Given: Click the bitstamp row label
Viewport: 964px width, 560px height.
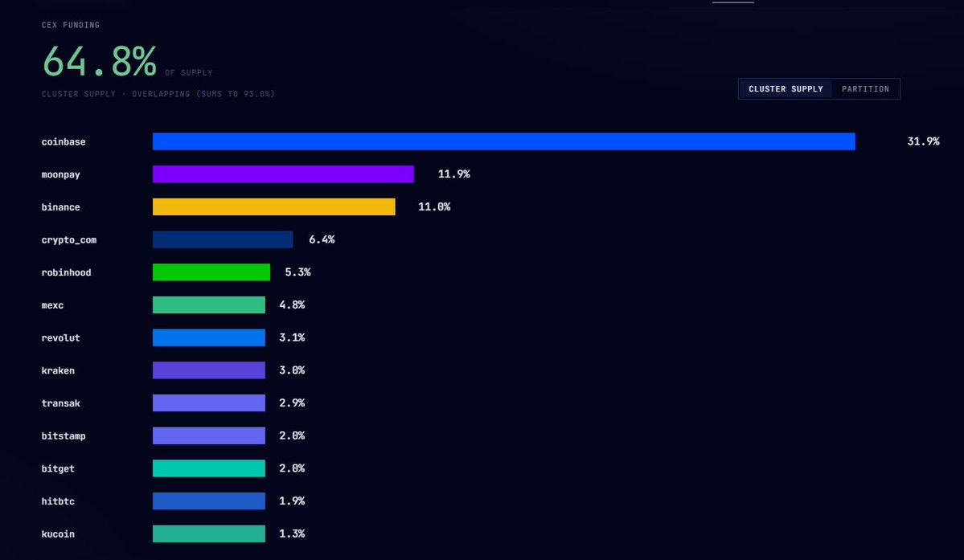Looking at the screenshot, I should 64,436.
